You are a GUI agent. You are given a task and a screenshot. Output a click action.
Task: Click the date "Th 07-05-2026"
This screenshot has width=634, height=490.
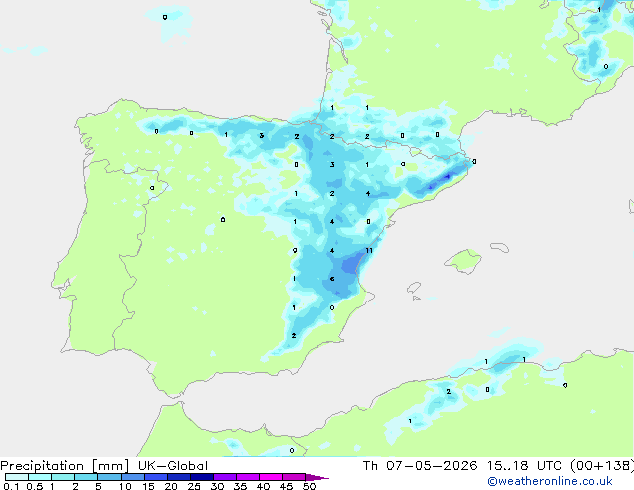coord(420,466)
